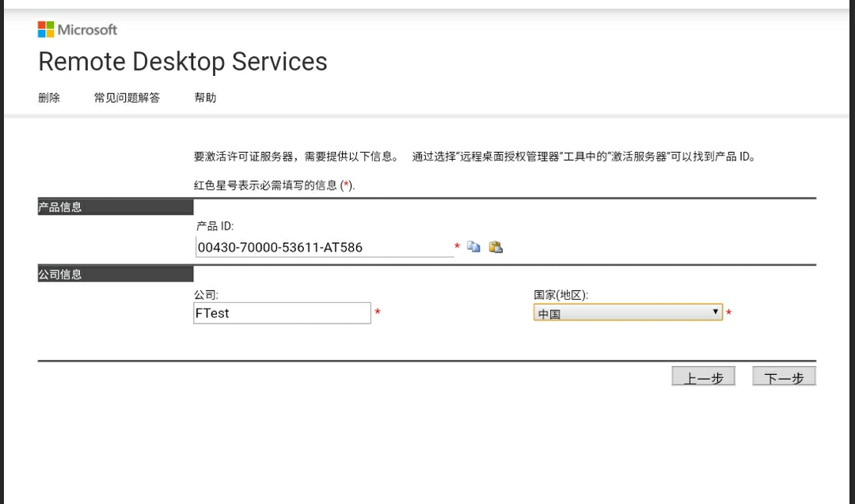Click the 公司 input field containing FTest

tap(282, 313)
